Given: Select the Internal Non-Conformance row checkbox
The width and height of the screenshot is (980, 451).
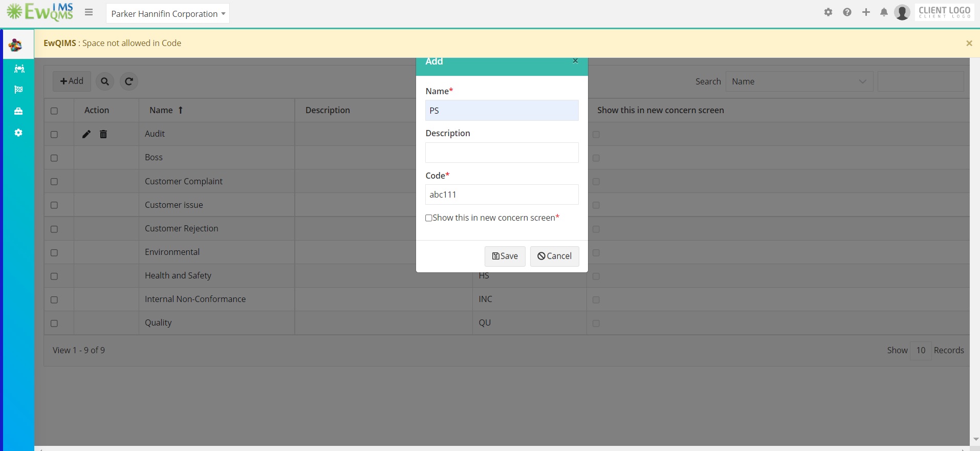Looking at the screenshot, I should [54, 299].
